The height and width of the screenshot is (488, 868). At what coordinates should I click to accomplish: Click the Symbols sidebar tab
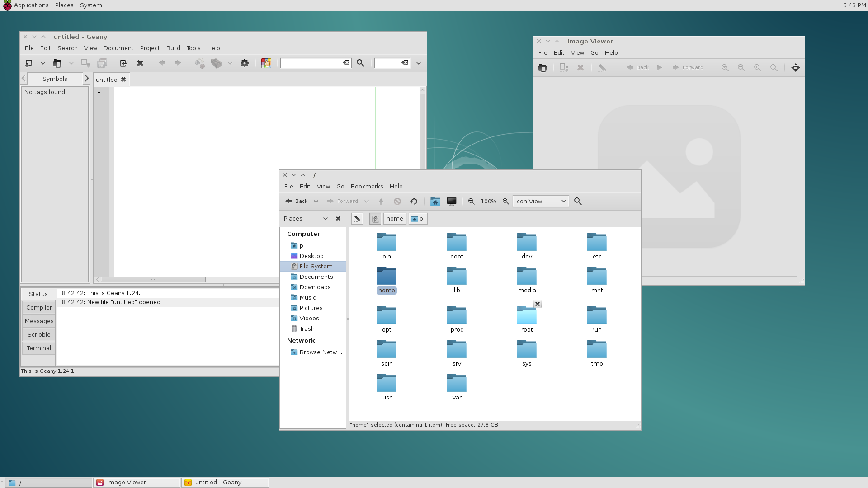click(55, 79)
